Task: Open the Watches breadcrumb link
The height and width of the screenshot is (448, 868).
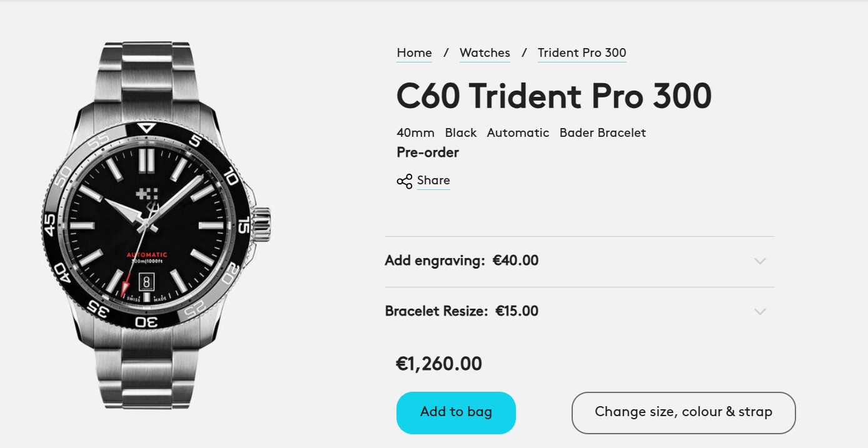Action: point(485,53)
